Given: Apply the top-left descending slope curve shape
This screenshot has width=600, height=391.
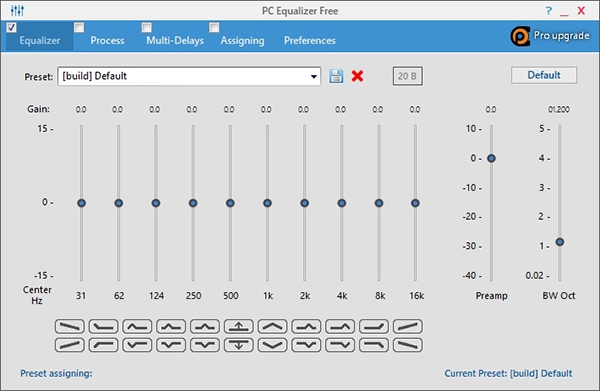Looking at the screenshot, I should point(70,326).
